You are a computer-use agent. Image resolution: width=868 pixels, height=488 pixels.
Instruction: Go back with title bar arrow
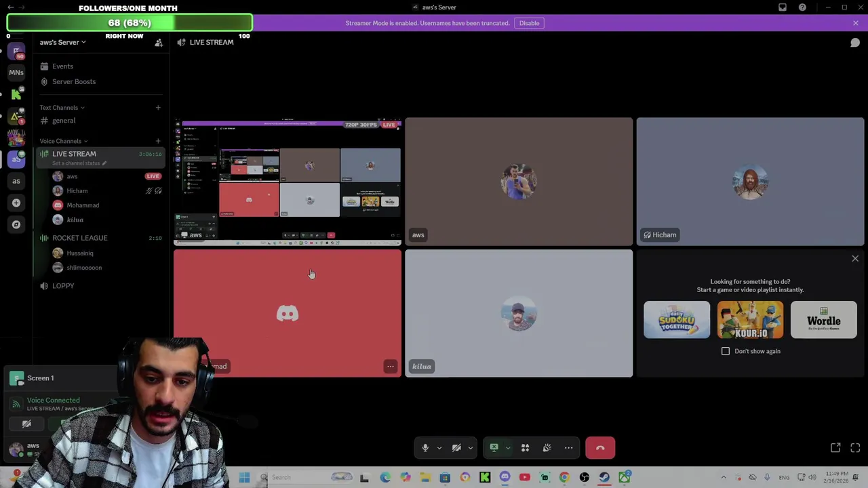pos(11,7)
